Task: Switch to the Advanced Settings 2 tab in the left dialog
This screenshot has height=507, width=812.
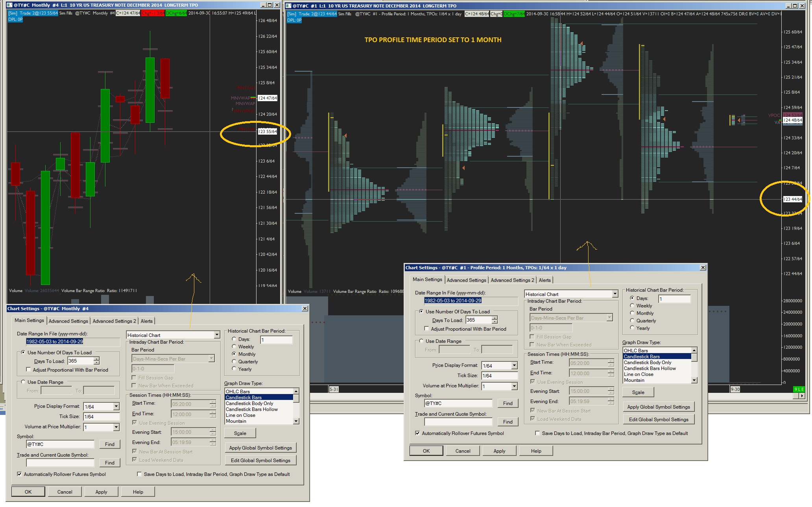Action: (x=114, y=321)
